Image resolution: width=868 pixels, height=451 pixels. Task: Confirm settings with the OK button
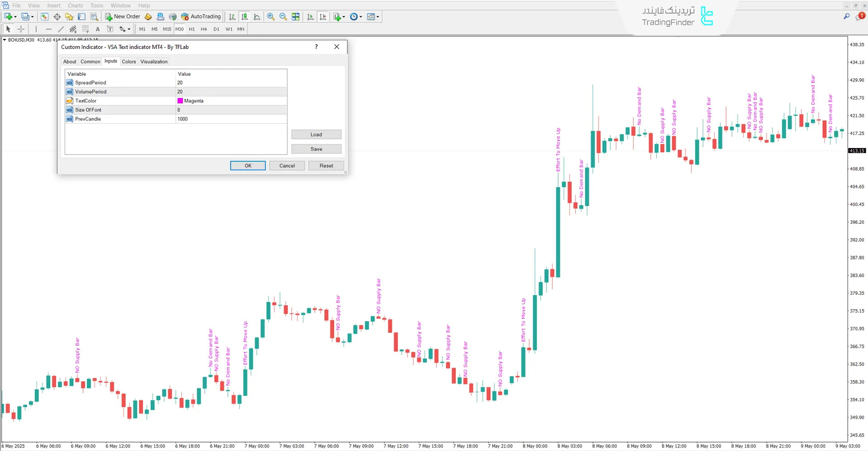247,165
